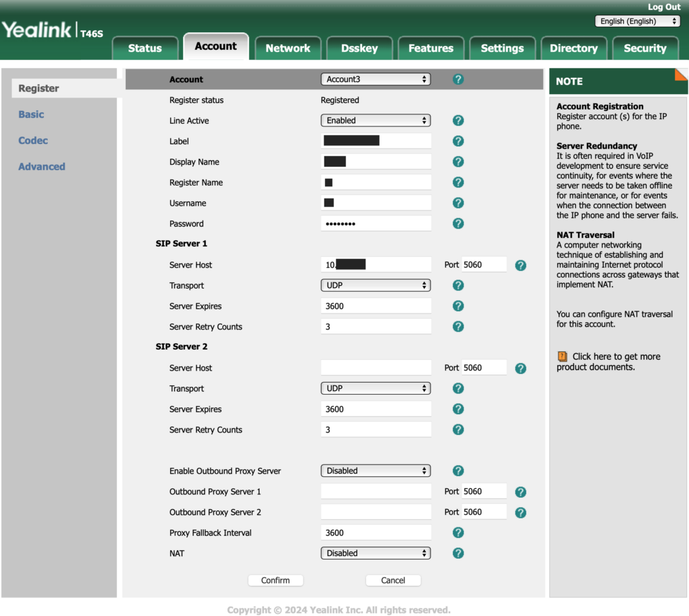Screen dimensions: 689x616
Task: Click help icon for SIP Server 1 Retry Counts
Action: click(x=458, y=327)
